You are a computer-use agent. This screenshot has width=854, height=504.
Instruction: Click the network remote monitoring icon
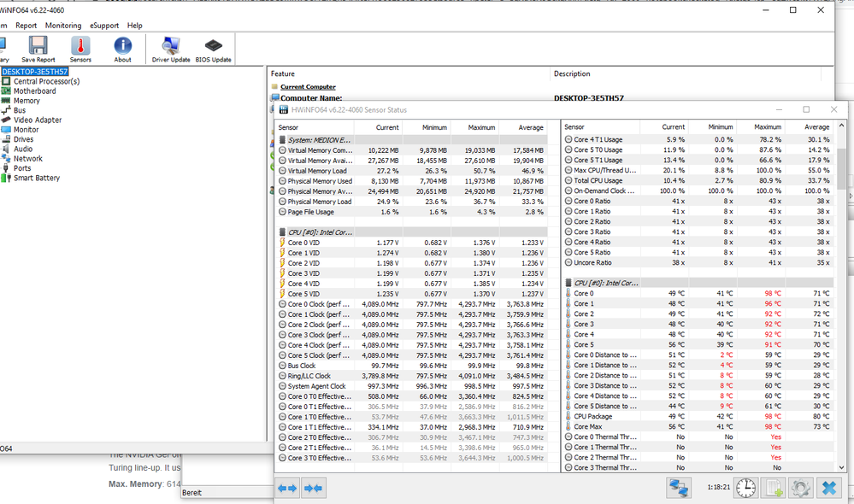pos(680,488)
